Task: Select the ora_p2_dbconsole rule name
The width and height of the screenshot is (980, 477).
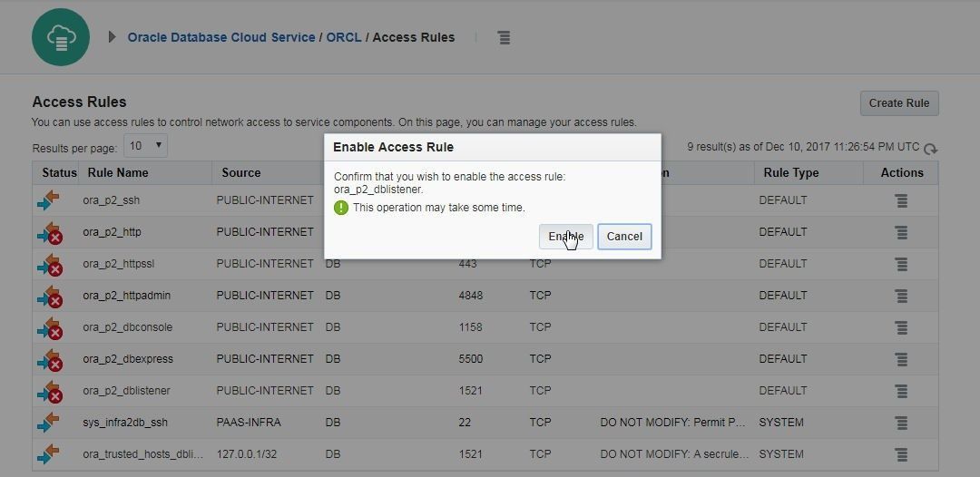Action: pyautogui.click(x=128, y=327)
